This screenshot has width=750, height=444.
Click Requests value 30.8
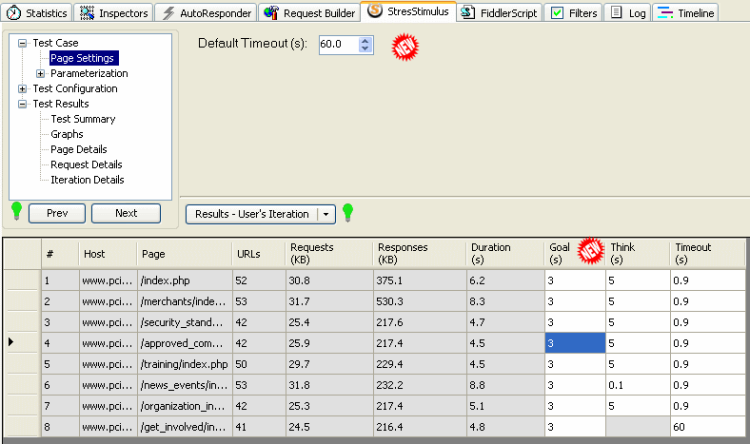coord(329,280)
